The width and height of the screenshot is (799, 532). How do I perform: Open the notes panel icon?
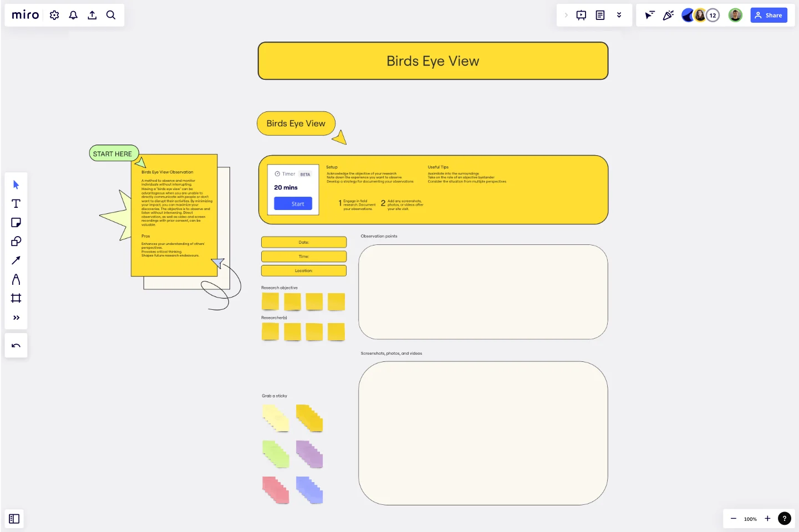(600, 15)
